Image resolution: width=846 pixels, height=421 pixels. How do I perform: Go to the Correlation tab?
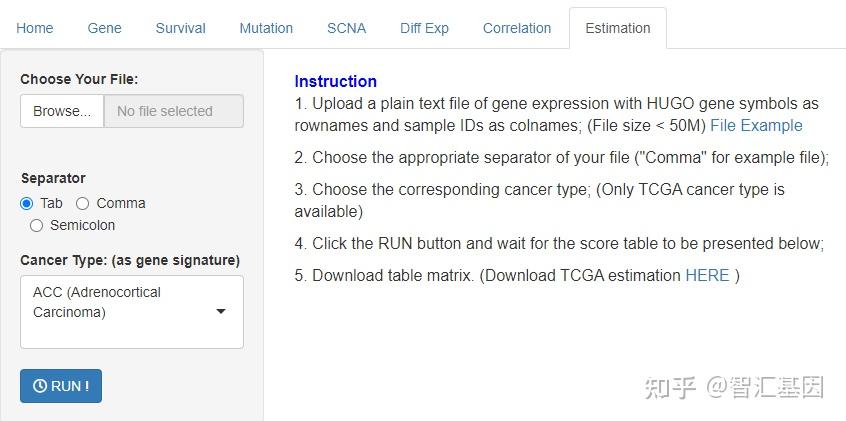pos(517,28)
